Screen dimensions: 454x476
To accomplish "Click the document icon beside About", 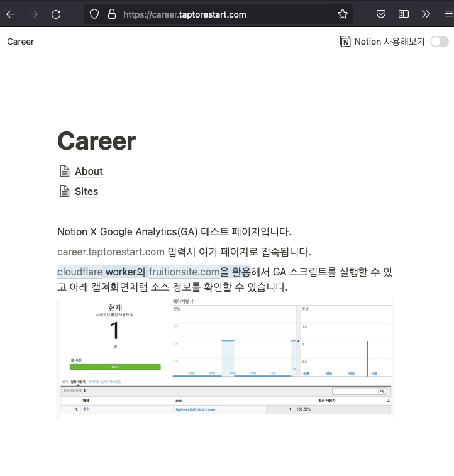I will 65,171.
